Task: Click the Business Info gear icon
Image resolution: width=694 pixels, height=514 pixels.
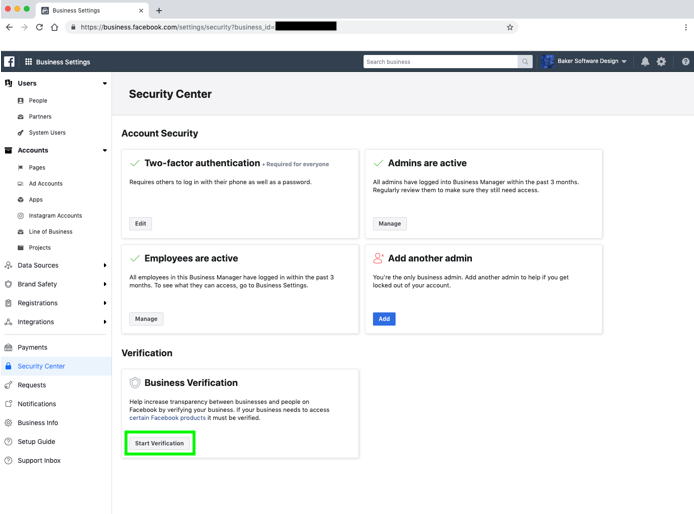Action: (x=8, y=423)
